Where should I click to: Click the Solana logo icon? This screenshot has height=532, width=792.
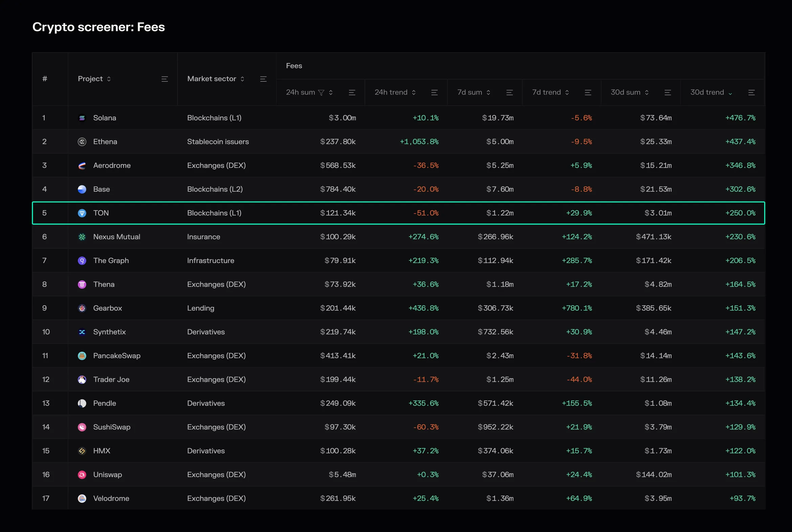[82, 118]
